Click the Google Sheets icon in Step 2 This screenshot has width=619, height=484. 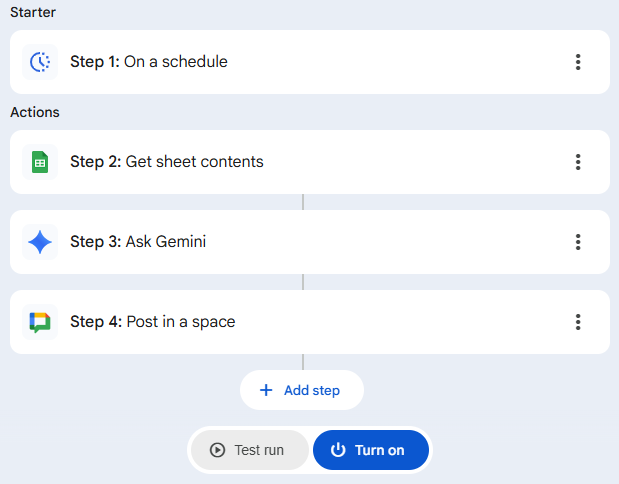point(40,162)
